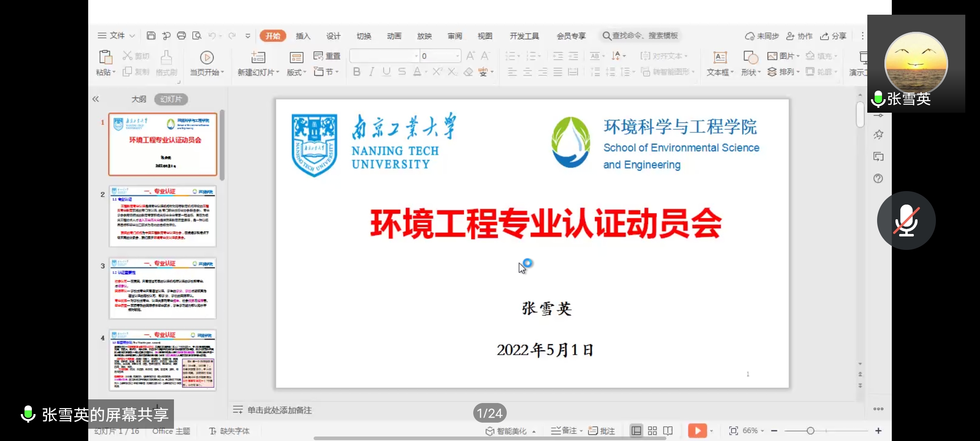
Task: Toggle Bold formatting
Action: (356, 72)
